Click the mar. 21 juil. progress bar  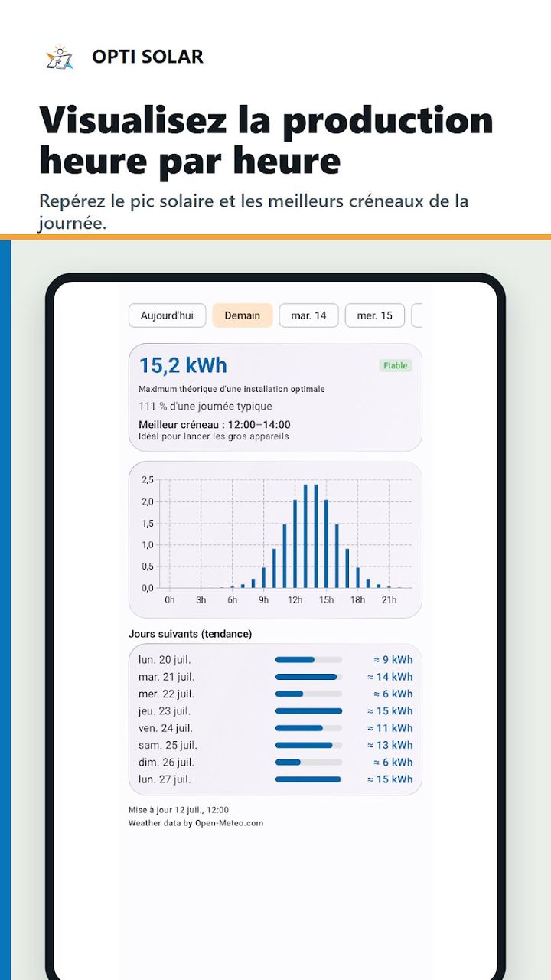pyautogui.click(x=308, y=677)
